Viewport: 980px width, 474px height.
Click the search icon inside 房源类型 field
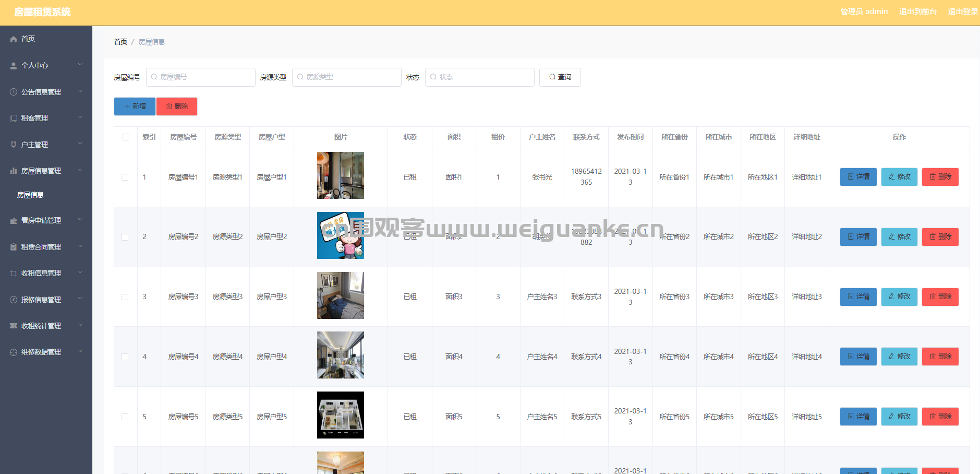pyautogui.click(x=300, y=77)
